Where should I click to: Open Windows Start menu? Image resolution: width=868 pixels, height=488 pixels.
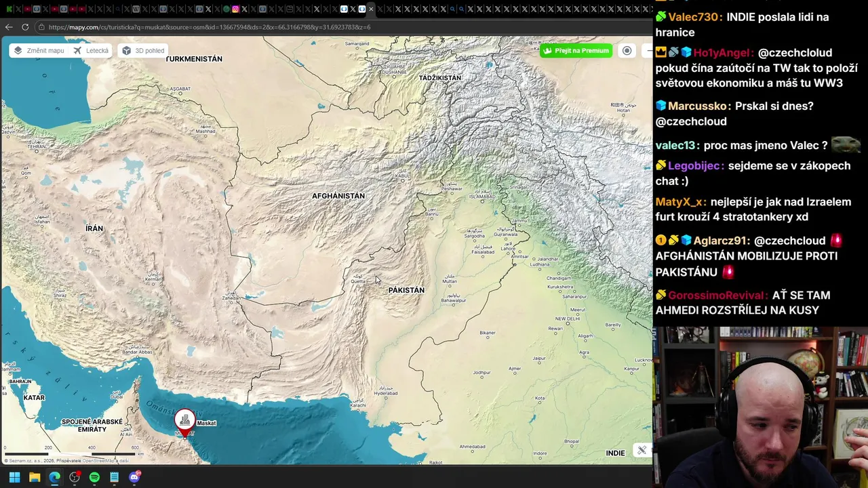pyautogui.click(x=14, y=477)
